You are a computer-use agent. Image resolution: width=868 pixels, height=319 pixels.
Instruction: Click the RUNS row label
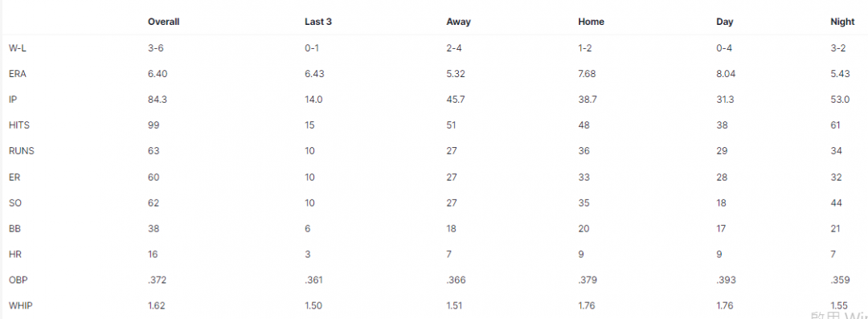[21, 151]
